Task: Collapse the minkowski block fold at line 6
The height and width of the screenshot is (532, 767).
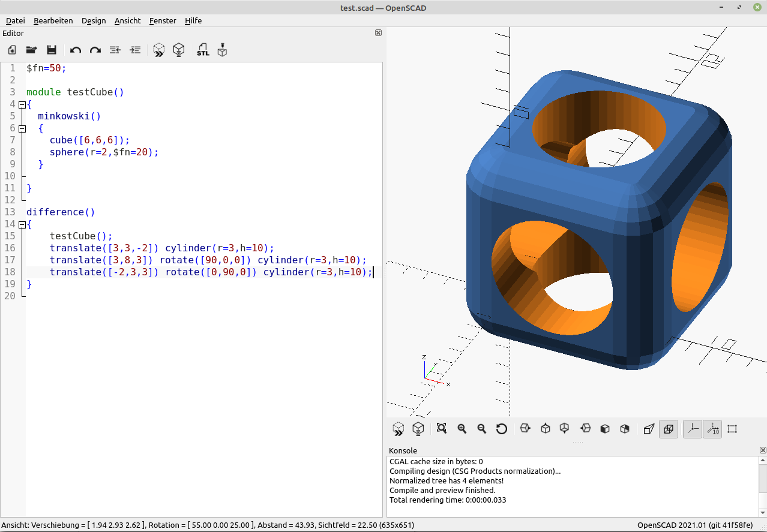Action: pyautogui.click(x=22, y=128)
